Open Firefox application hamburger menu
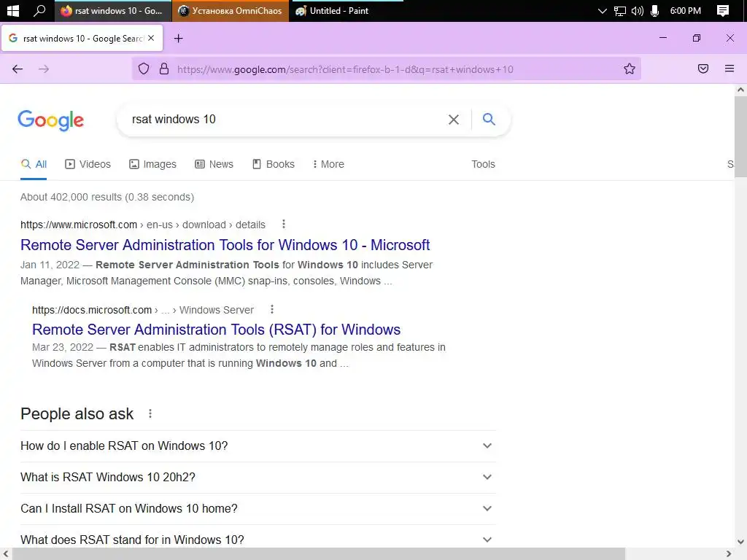The image size is (747, 560). pos(729,69)
